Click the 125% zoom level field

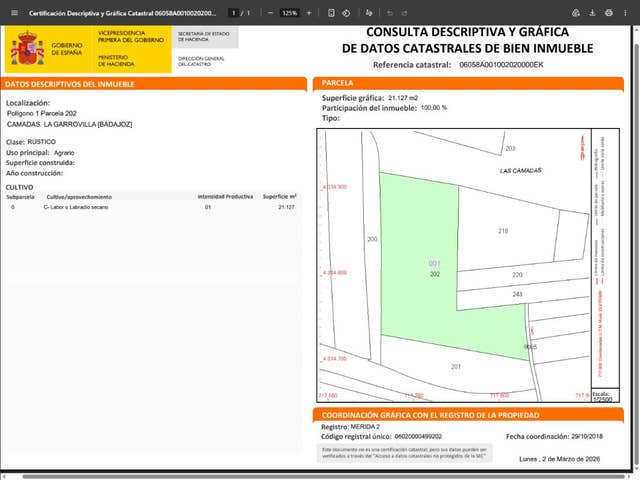click(x=290, y=13)
